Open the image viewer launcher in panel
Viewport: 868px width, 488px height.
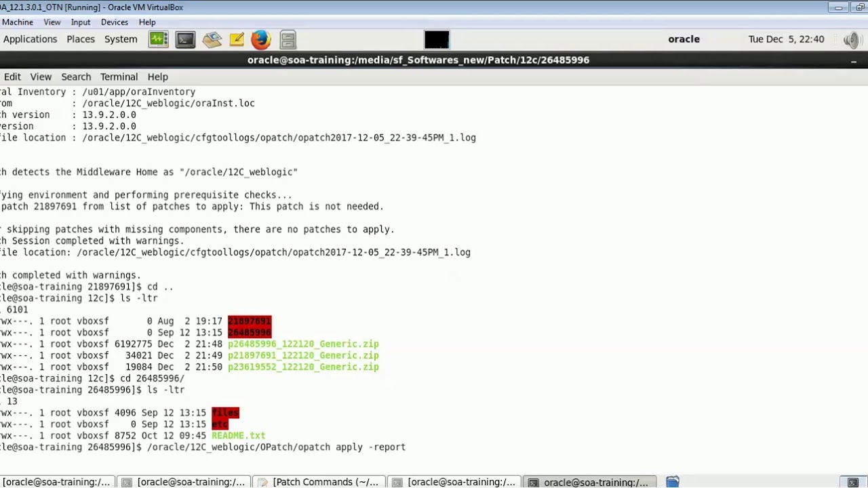click(212, 39)
